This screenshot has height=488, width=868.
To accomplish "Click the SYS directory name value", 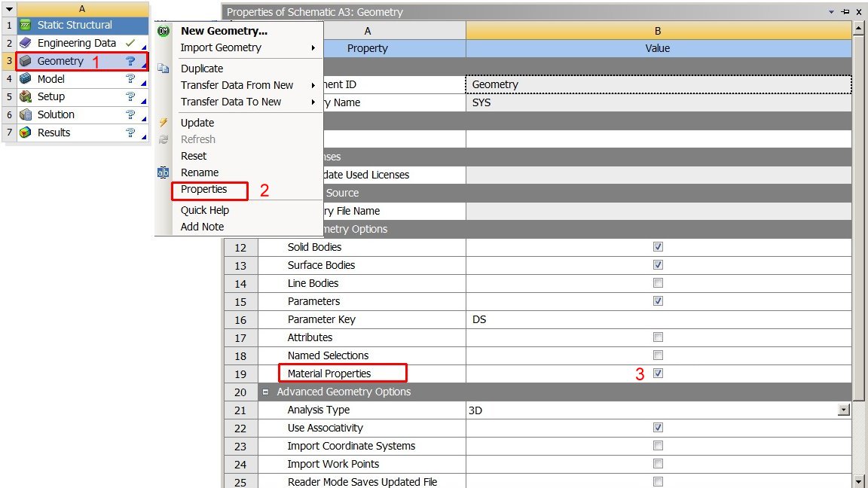I will point(659,102).
